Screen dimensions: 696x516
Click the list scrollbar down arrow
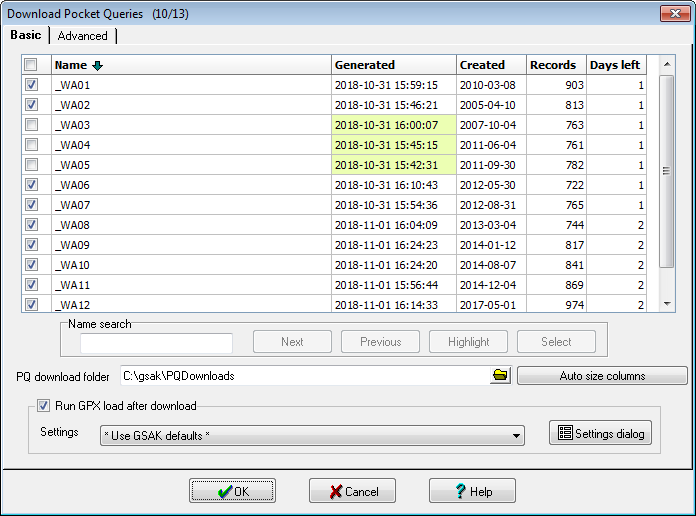(667, 304)
